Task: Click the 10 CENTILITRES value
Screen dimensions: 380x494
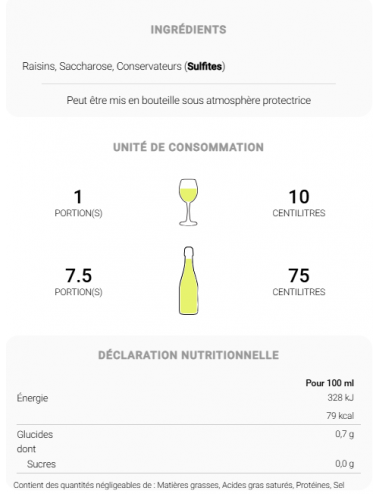Action: pos(299,203)
